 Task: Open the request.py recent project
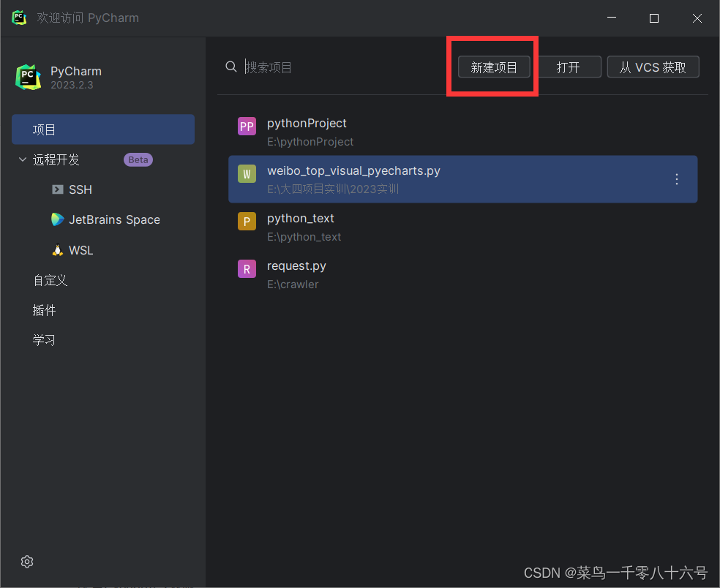(x=463, y=274)
